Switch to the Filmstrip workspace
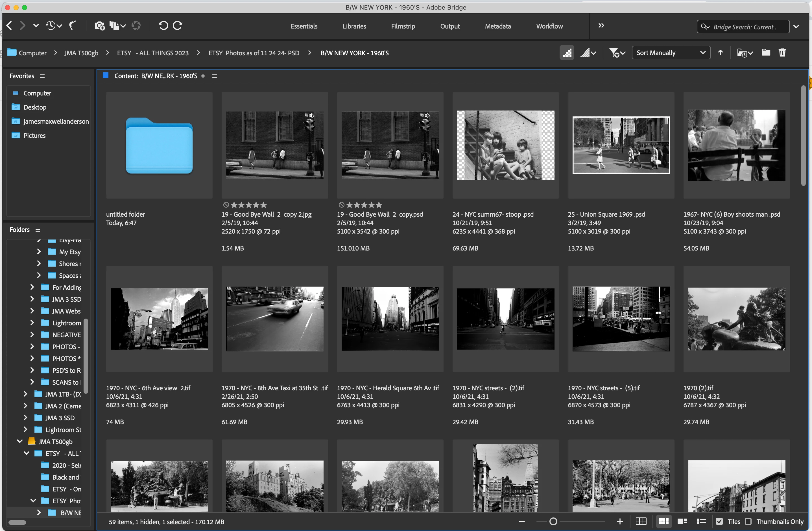Viewport: 812px width, 531px height. (x=403, y=26)
